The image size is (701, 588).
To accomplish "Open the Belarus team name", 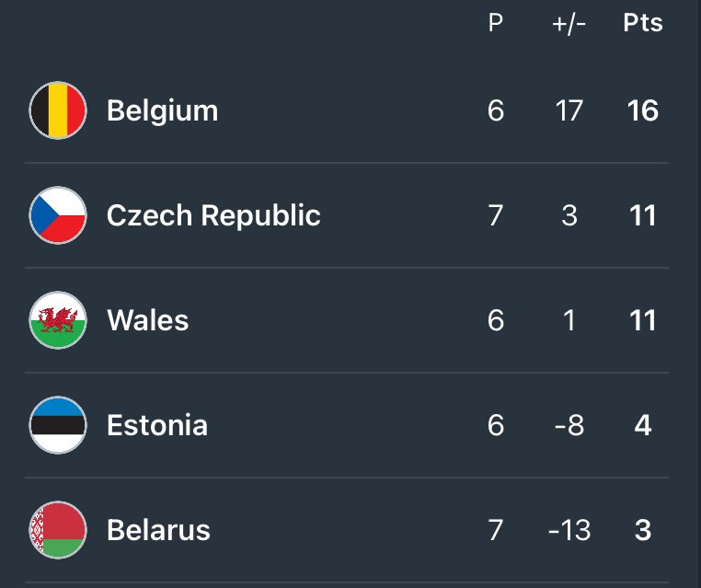I will 159,530.
